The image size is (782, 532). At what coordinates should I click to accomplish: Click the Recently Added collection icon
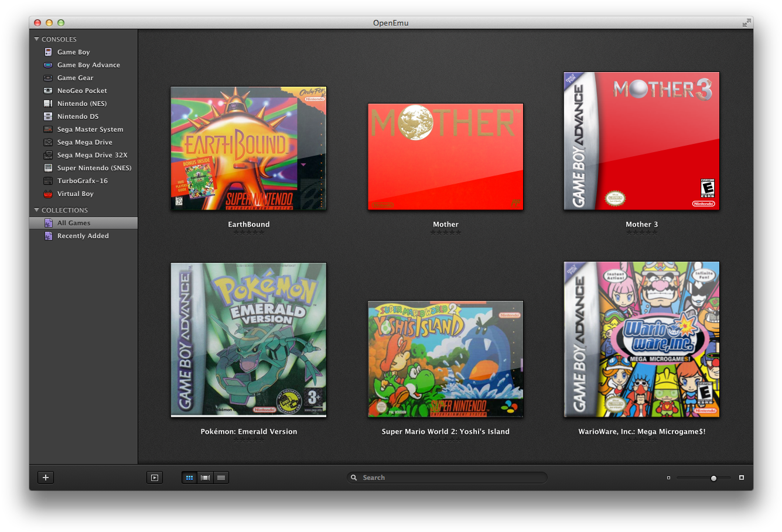click(49, 236)
